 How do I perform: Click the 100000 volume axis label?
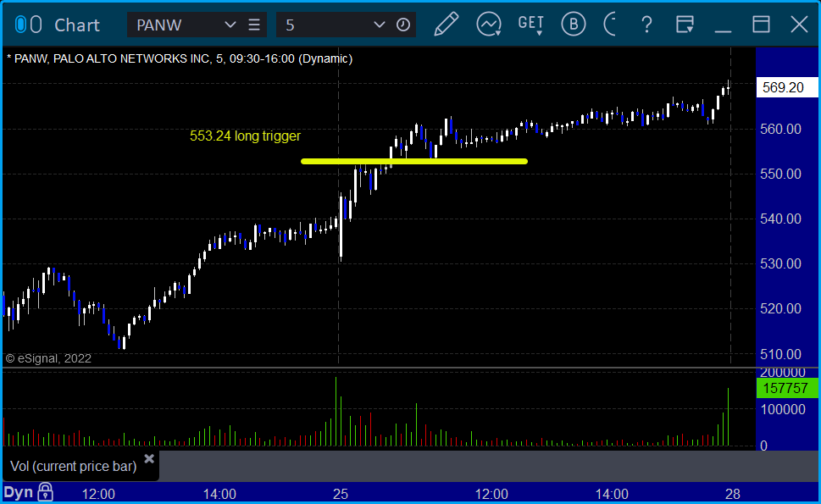pos(783,409)
